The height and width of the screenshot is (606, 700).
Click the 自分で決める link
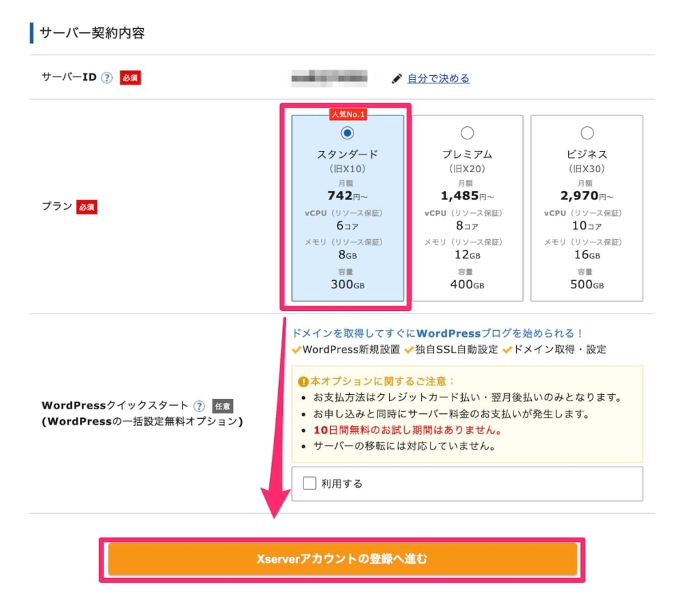pyautogui.click(x=438, y=79)
